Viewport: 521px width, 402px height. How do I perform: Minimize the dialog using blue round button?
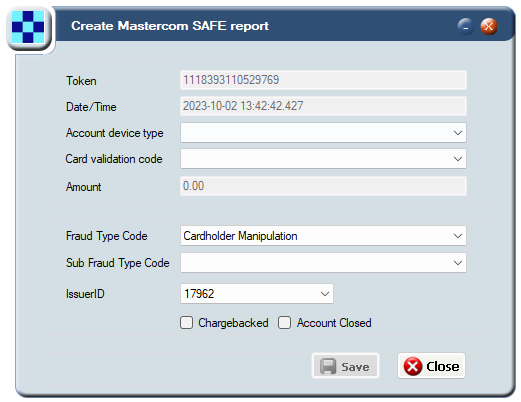pyautogui.click(x=465, y=27)
